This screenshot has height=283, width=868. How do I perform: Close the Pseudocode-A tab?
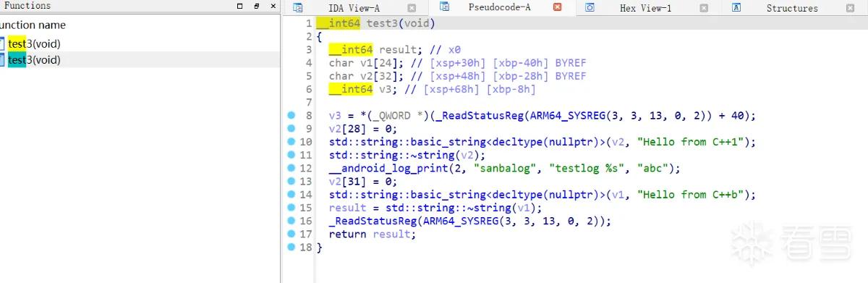pyautogui.click(x=557, y=7)
